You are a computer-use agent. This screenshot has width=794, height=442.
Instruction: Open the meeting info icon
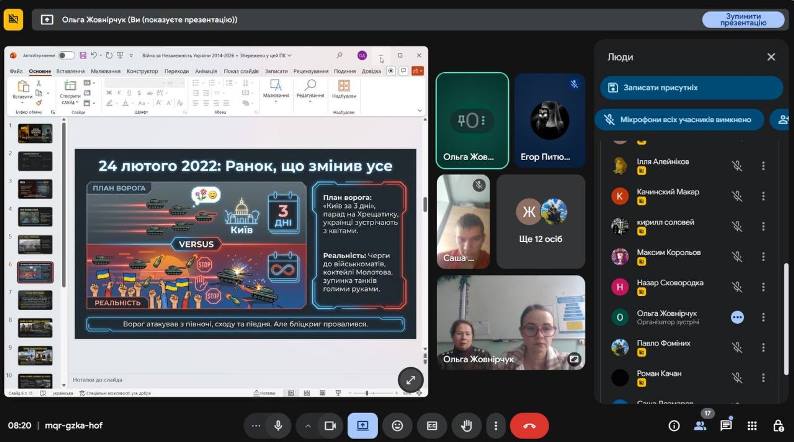(x=674, y=426)
